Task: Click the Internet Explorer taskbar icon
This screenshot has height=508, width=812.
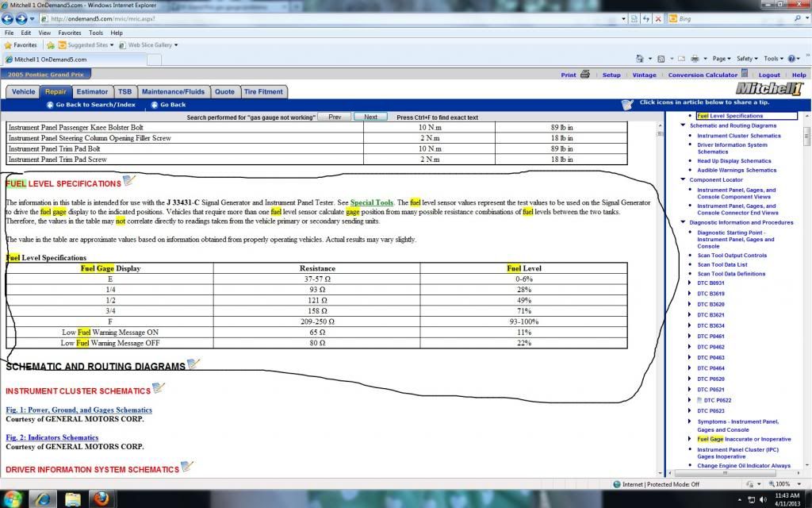Action: click(43, 499)
